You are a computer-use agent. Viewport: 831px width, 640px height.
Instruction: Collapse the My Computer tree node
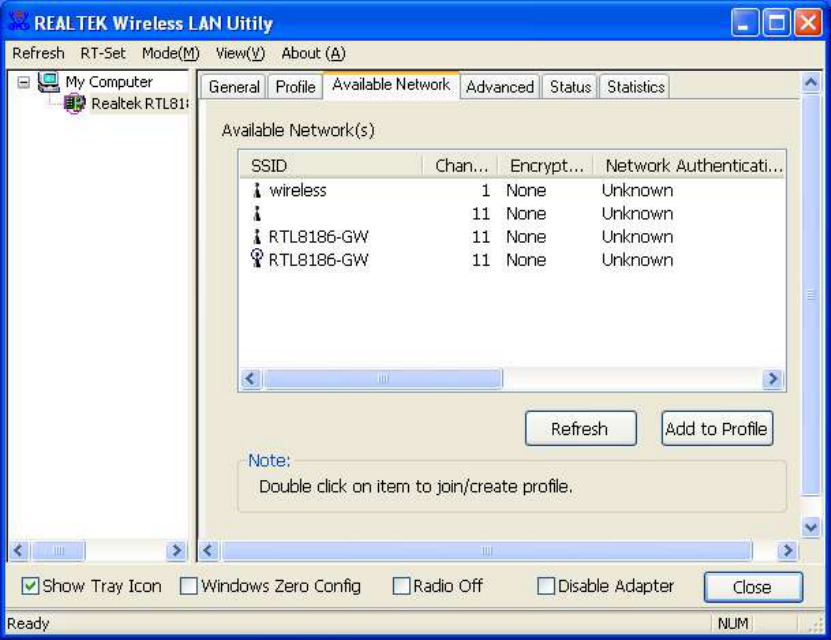coord(23,82)
